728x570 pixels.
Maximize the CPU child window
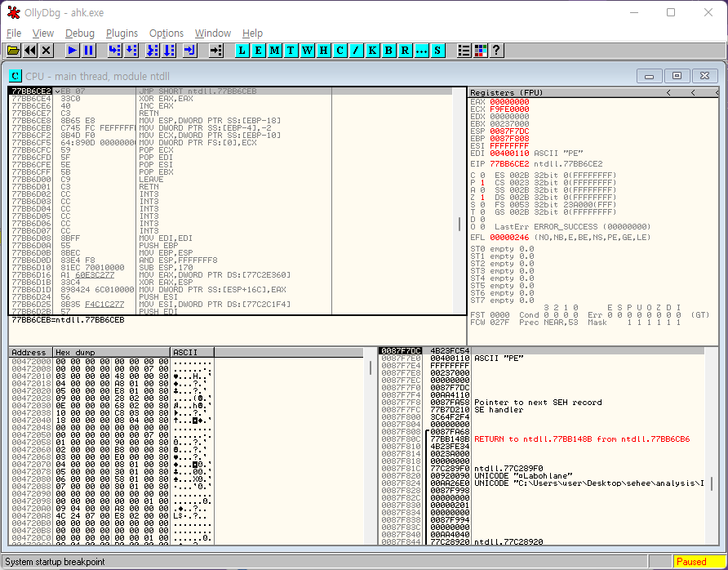pos(677,76)
